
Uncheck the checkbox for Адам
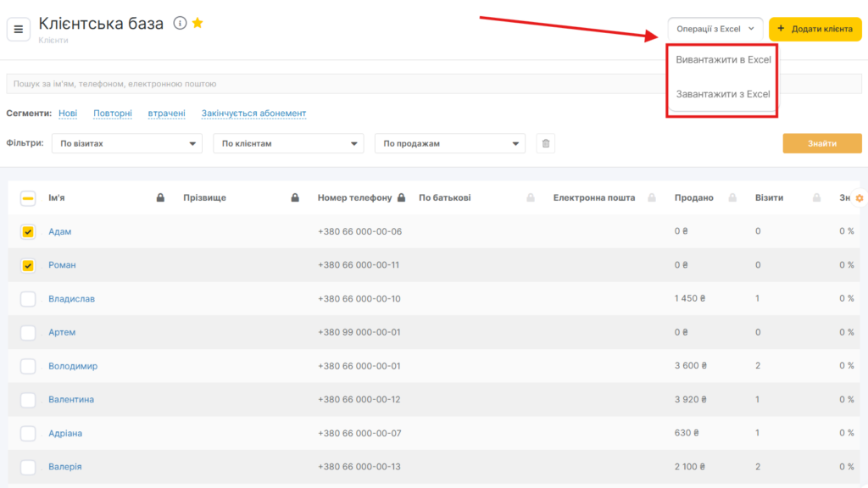click(x=28, y=231)
